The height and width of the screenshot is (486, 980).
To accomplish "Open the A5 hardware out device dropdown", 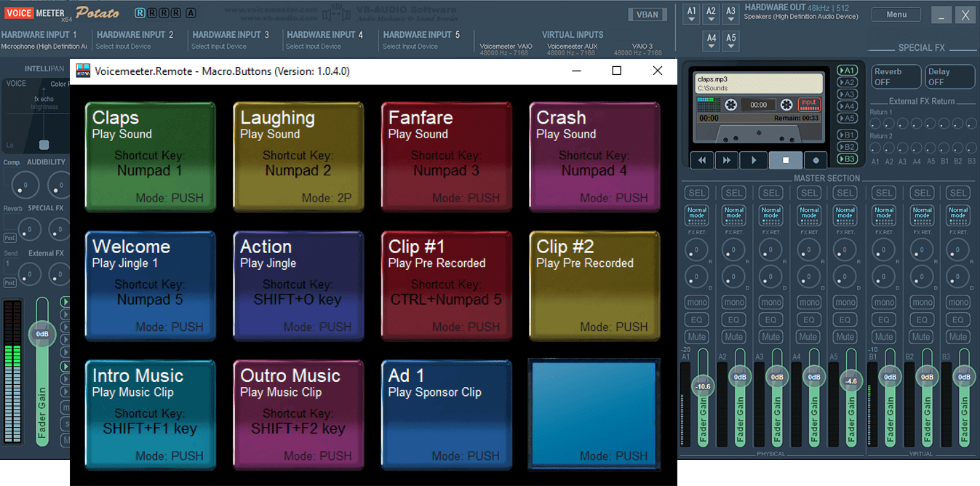I will (x=731, y=41).
